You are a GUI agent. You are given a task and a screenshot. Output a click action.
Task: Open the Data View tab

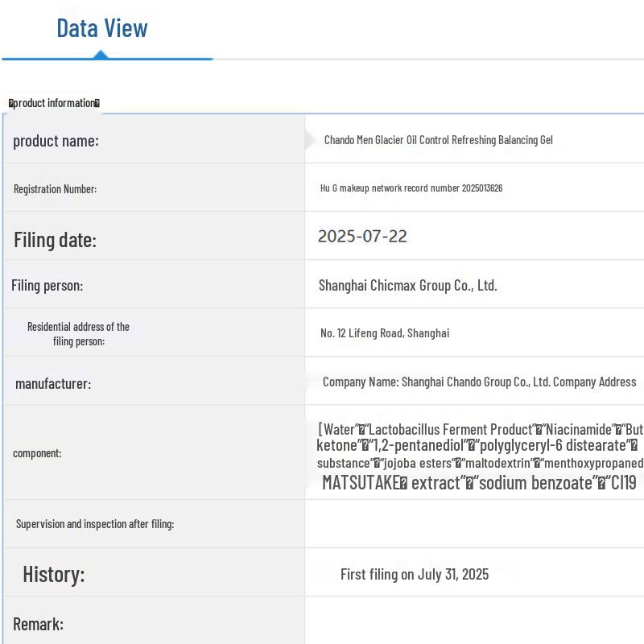102,28
